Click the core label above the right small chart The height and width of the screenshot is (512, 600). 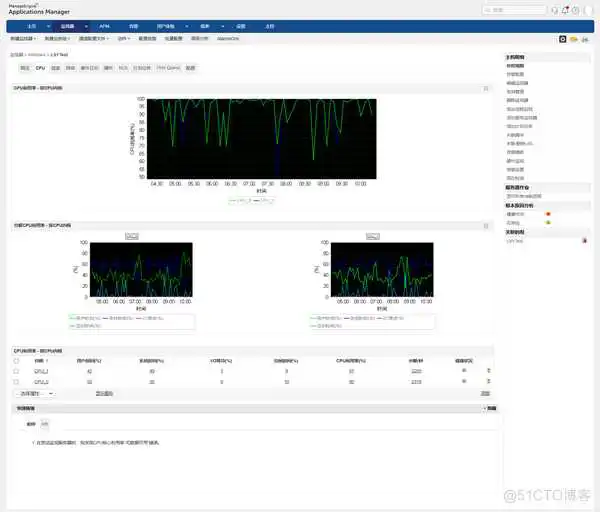tap(373, 236)
